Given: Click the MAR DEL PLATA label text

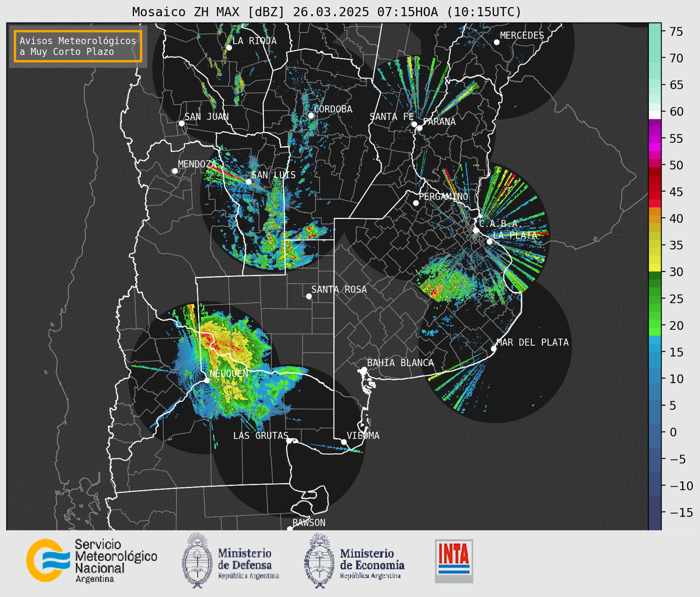Looking at the screenshot, I should 533,343.
